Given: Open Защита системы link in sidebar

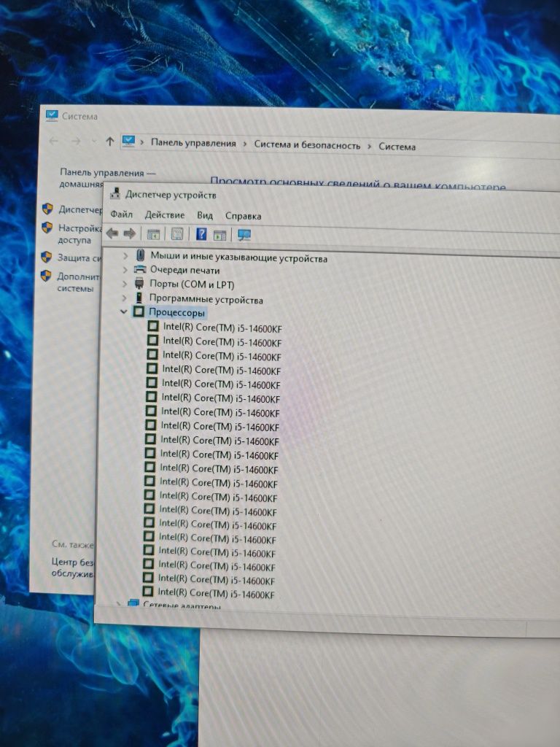Looking at the screenshot, I should pos(79,258).
